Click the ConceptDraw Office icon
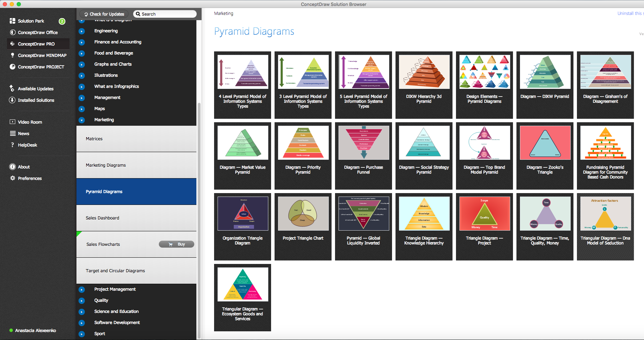 (x=13, y=32)
